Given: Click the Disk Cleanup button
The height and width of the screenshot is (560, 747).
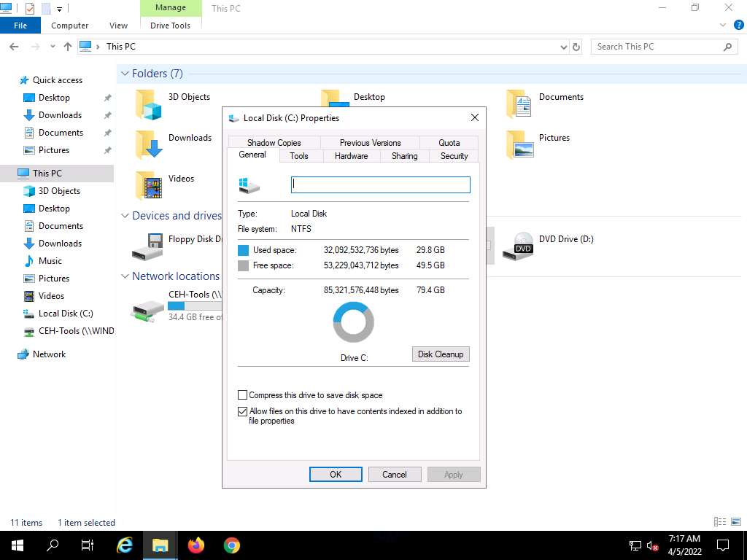Looking at the screenshot, I should click(441, 354).
